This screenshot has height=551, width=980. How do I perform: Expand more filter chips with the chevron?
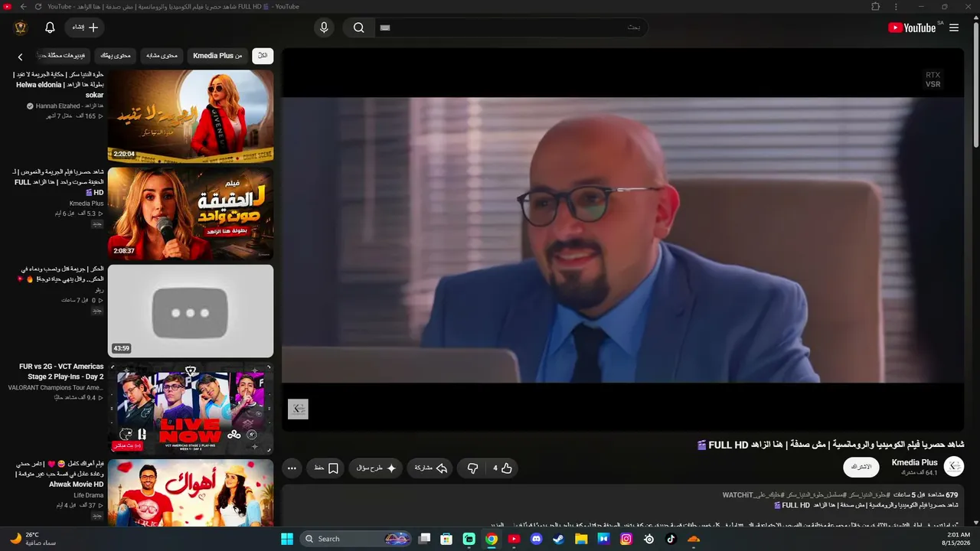[21, 57]
